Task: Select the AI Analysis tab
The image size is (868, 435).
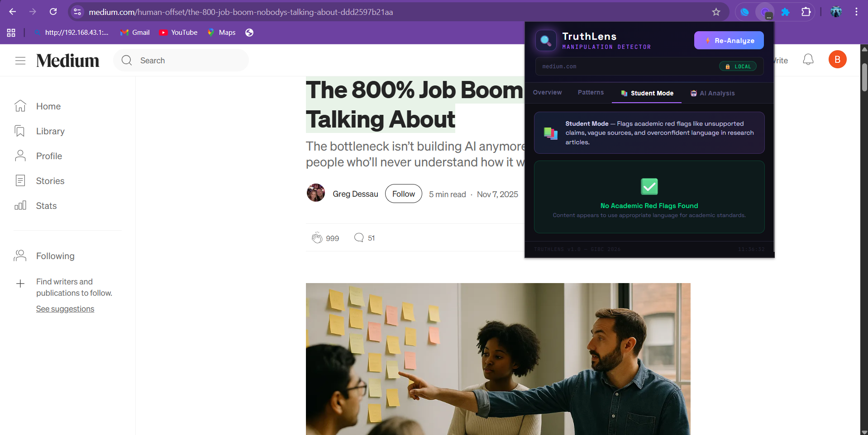Action: [x=712, y=93]
